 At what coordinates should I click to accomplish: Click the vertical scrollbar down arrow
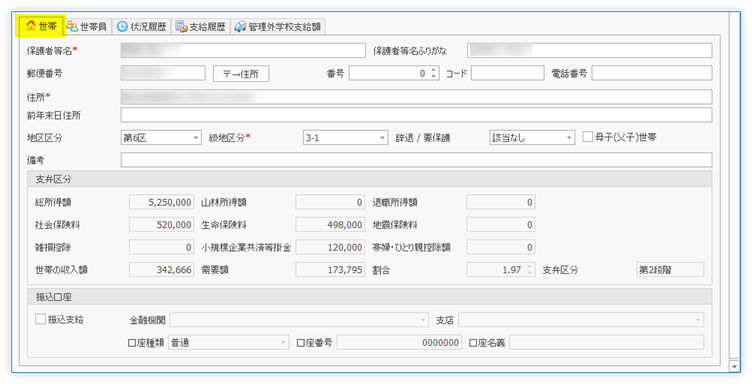pyautogui.click(x=734, y=367)
